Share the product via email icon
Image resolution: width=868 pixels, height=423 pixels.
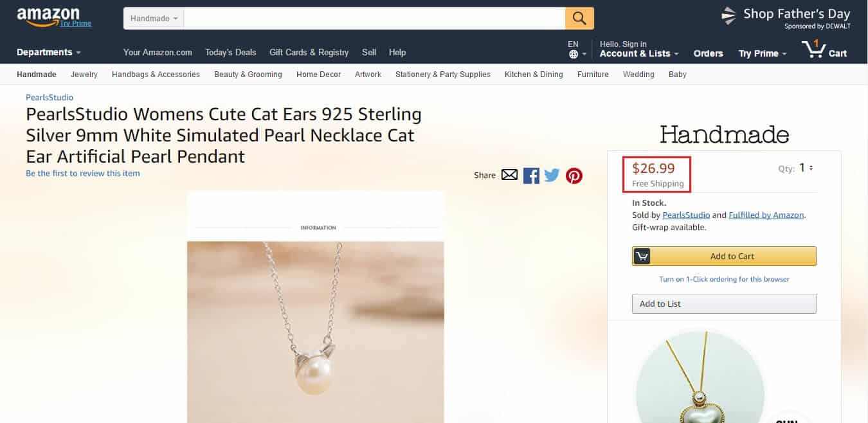coord(509,174)
